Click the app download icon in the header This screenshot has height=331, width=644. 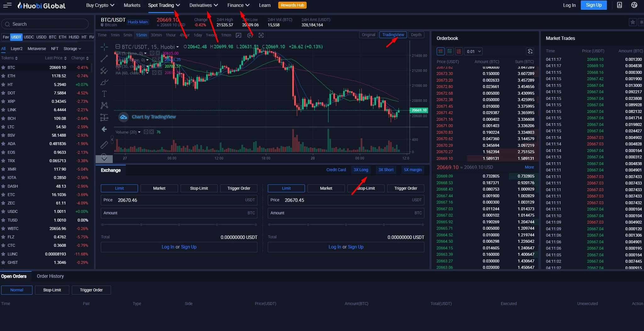coord(619,5)
